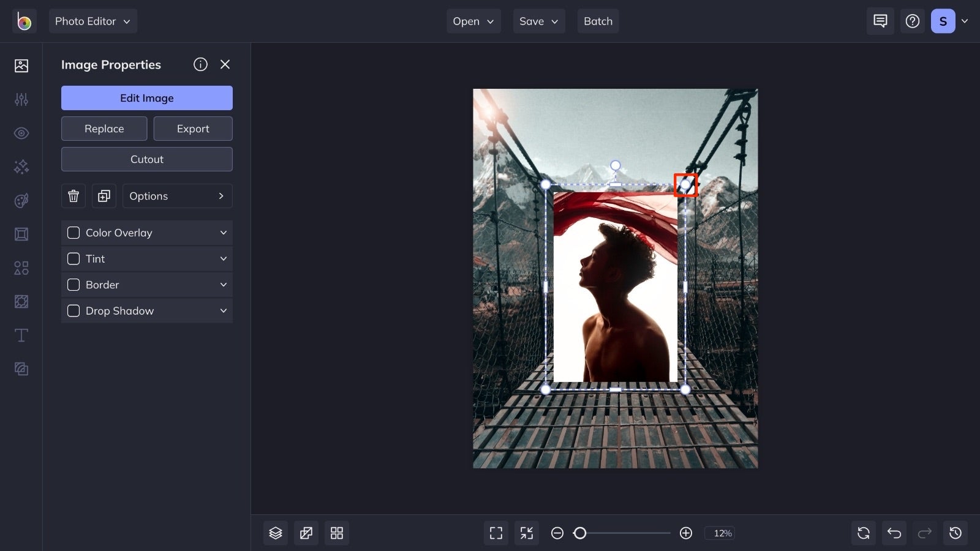Undo the last edit

pyautogui.click(x=894, y=533)
